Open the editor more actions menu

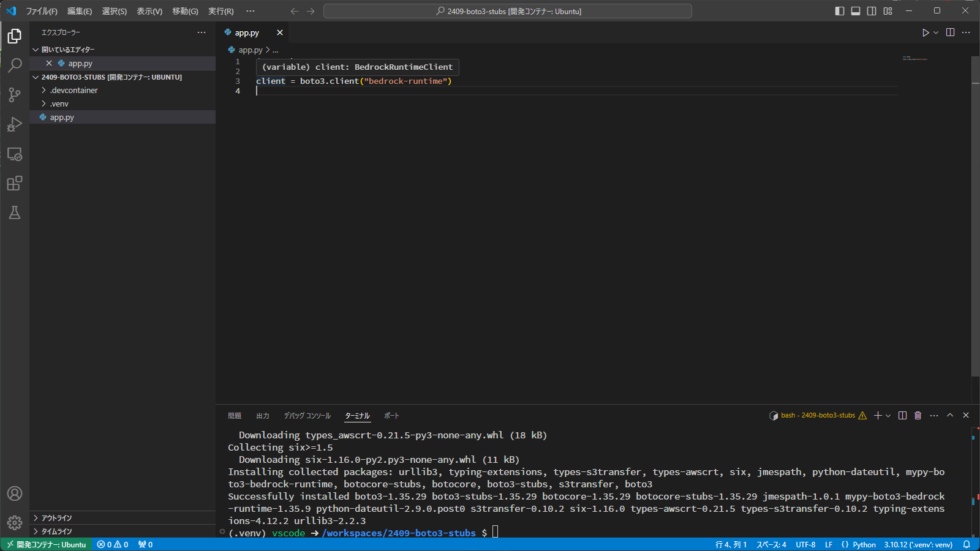coord(966,32)
